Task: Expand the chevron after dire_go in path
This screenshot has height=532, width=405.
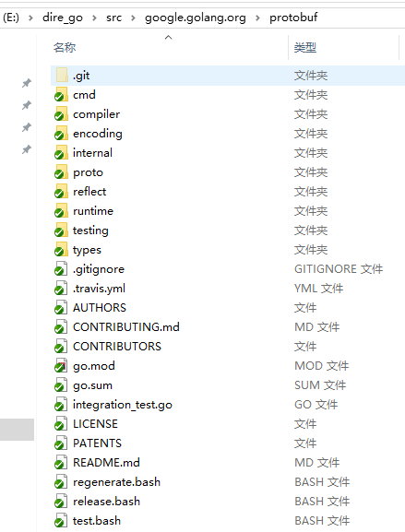Action: 94,18
